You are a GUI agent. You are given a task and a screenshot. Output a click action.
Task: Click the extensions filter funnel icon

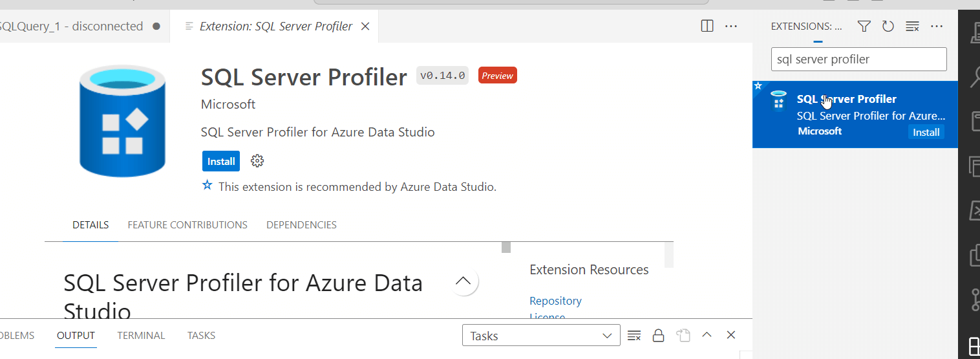[x=864, y=27]
